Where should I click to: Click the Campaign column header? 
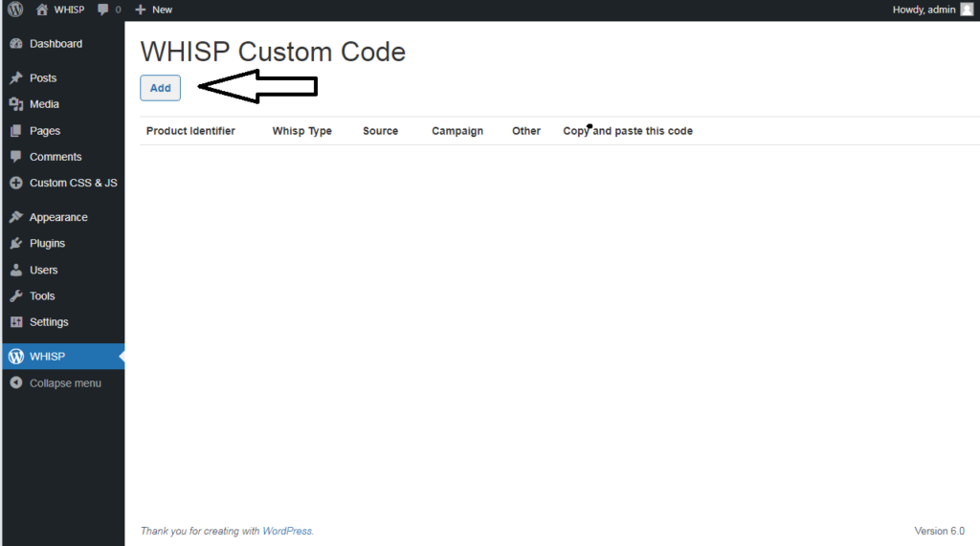pos(457,131)
